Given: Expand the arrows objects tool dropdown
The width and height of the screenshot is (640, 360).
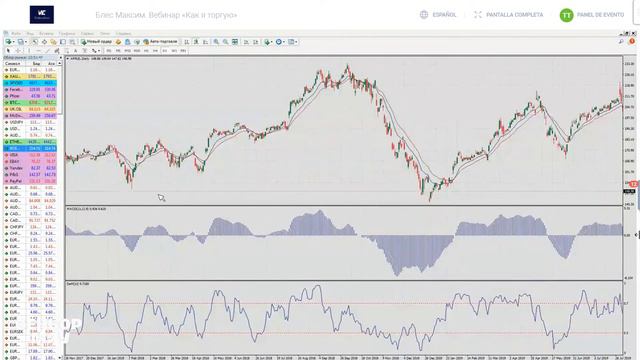Looking at the screenshot, I should [99, 51].
